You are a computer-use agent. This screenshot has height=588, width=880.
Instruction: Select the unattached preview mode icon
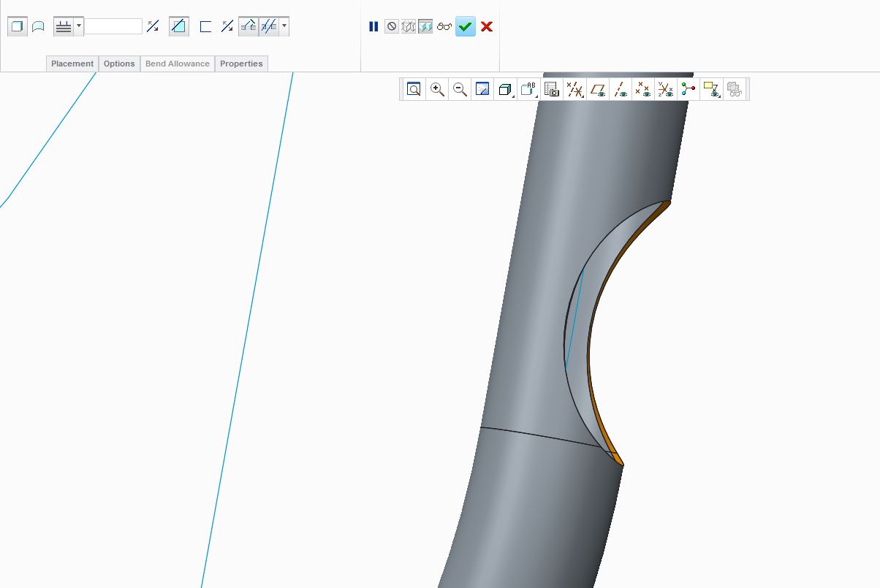409,26
